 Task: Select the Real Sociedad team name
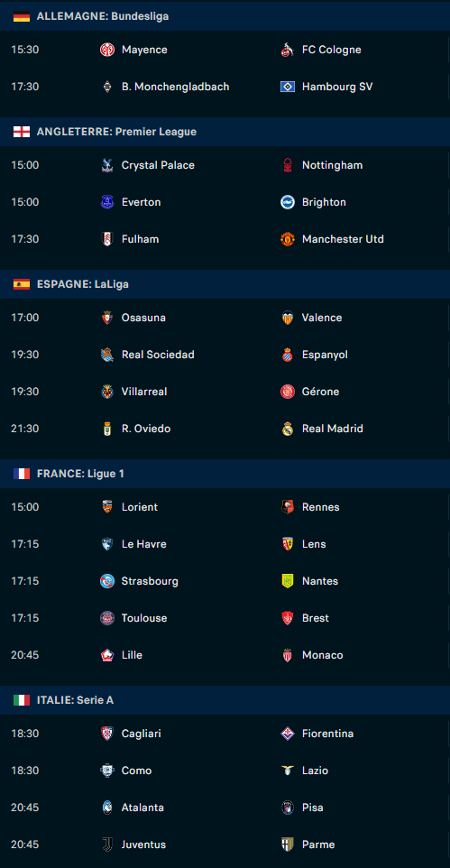click(x=158, y=355)
